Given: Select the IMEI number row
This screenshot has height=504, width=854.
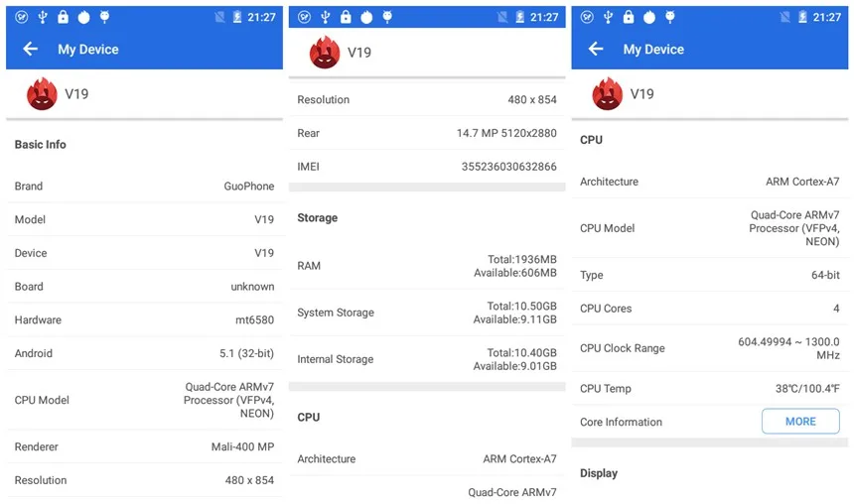Looking at the screenshot, I should (x=427, y=167).
